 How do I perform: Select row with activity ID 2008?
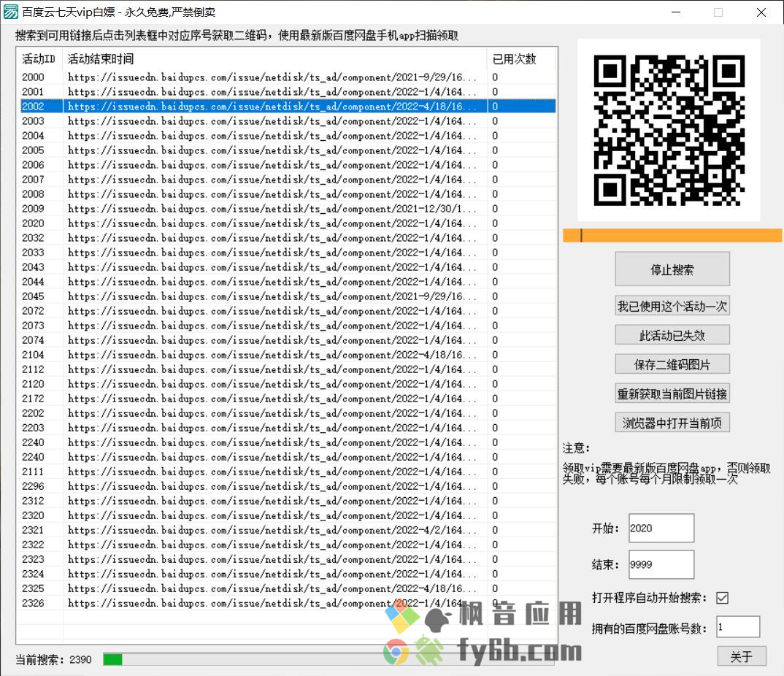(x=288, y=194)
